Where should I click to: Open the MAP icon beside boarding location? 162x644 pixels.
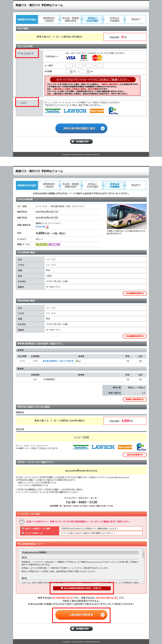click(x=78, y=361)
